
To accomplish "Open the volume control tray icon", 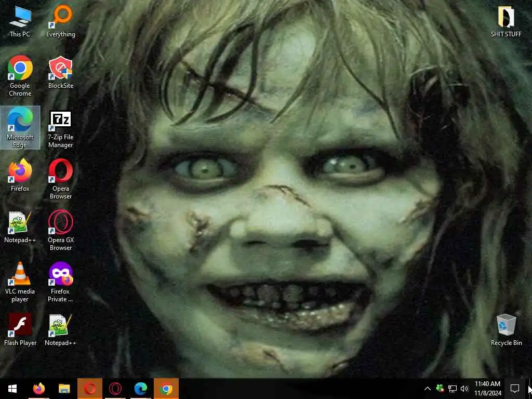I will click(464, 389).
